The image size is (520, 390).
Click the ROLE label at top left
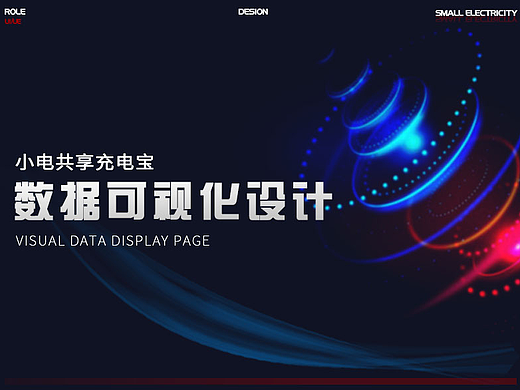[x=15, y=12]
